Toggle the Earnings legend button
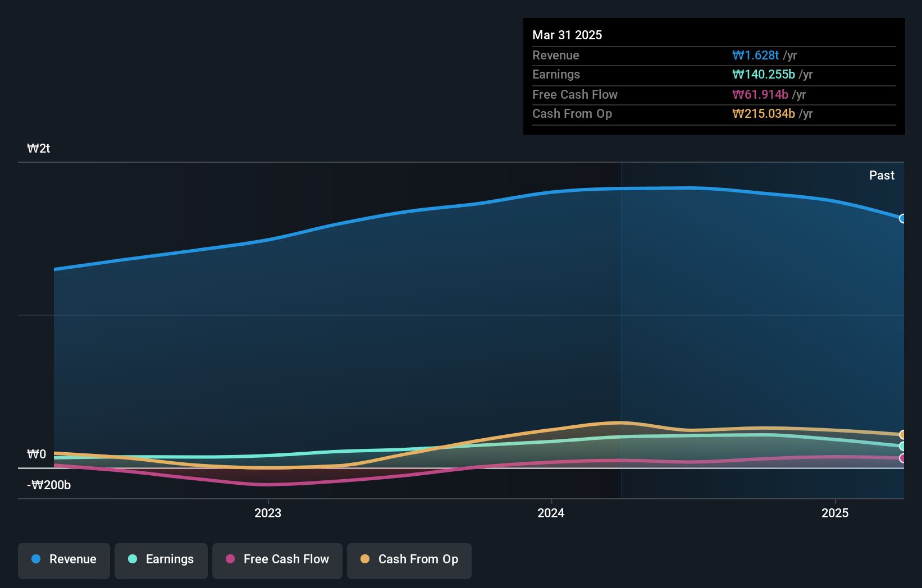The height and width of the screenshot is (588, 922). (161, 561)
